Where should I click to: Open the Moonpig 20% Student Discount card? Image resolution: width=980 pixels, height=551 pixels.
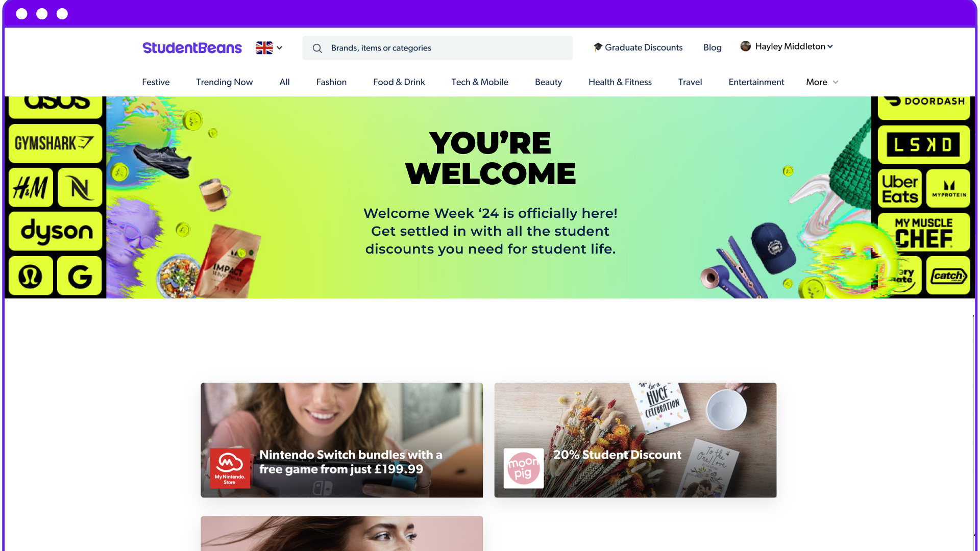tap(635, 440)
